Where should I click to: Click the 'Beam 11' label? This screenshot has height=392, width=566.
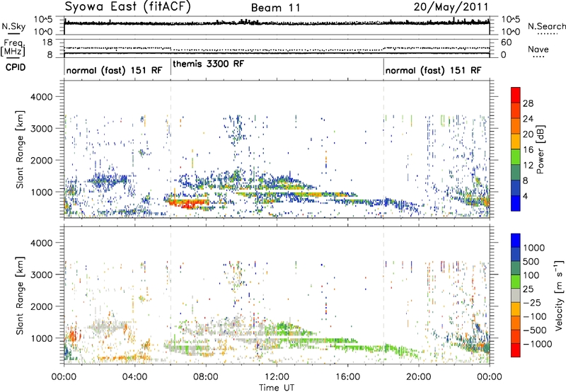click(276, 8)
